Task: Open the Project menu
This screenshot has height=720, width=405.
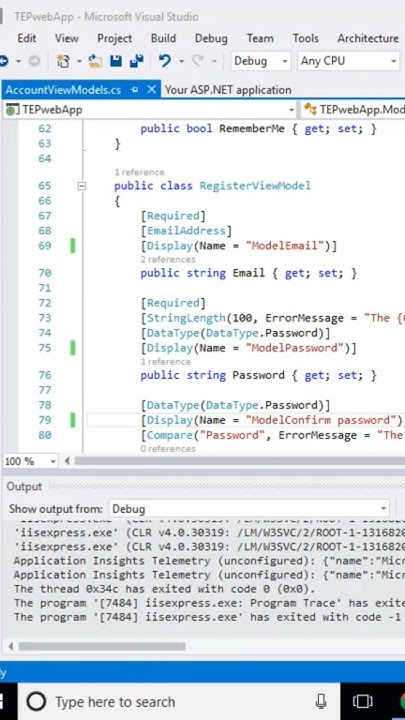Action: pyautogui.click(x=114, y=39)
